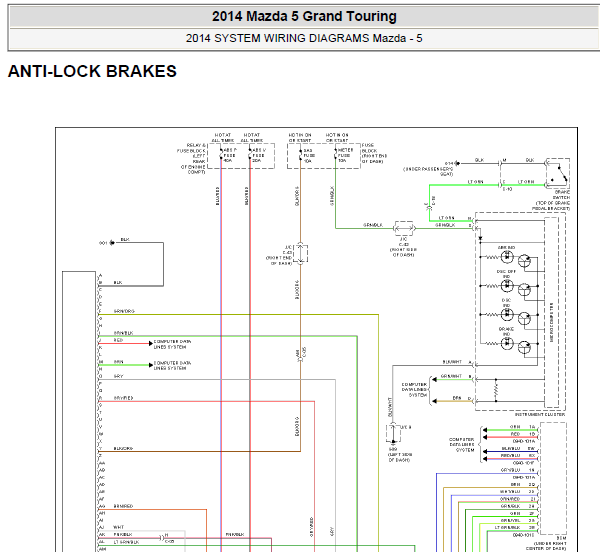The width and height of the screenshot is (600, 552).
Task: Click the "BRN/RED" wire label at pin AG
Action: 123,506
